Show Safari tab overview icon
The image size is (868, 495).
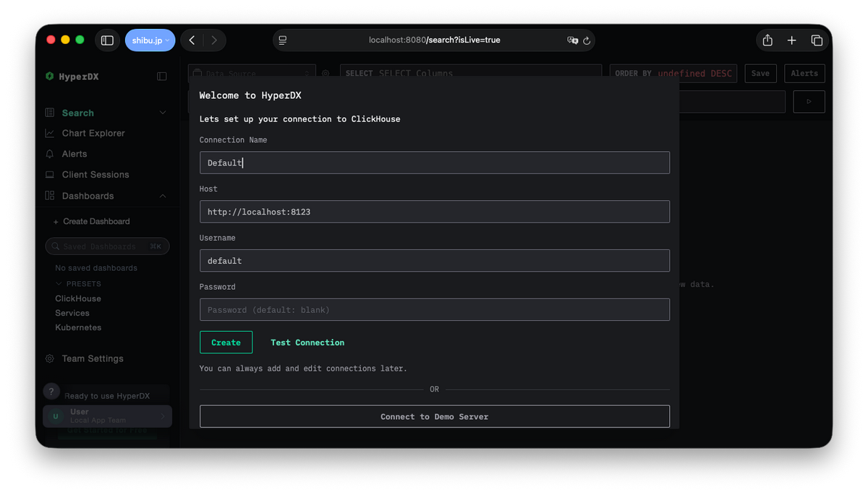pyautogui.click(x=817, y=40)
